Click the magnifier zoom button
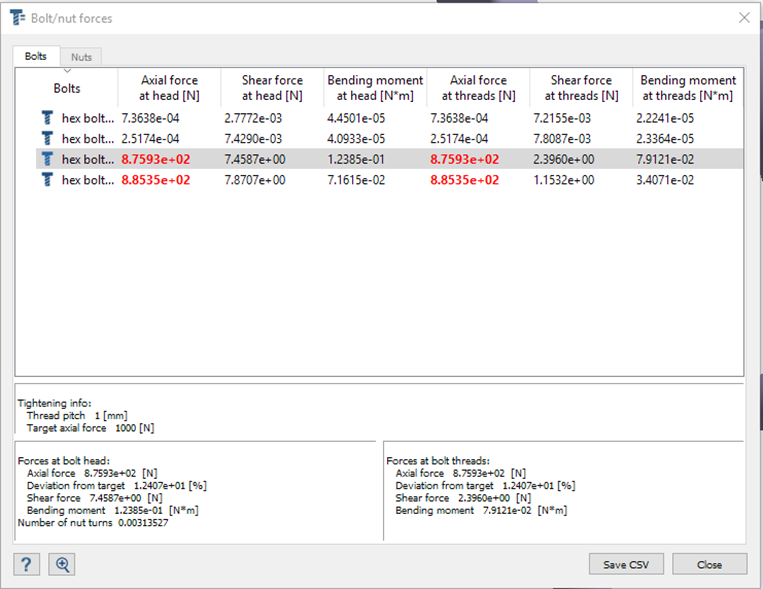This screenshot has width=763, height=589. pyautogui.click(x=62, y=564)
